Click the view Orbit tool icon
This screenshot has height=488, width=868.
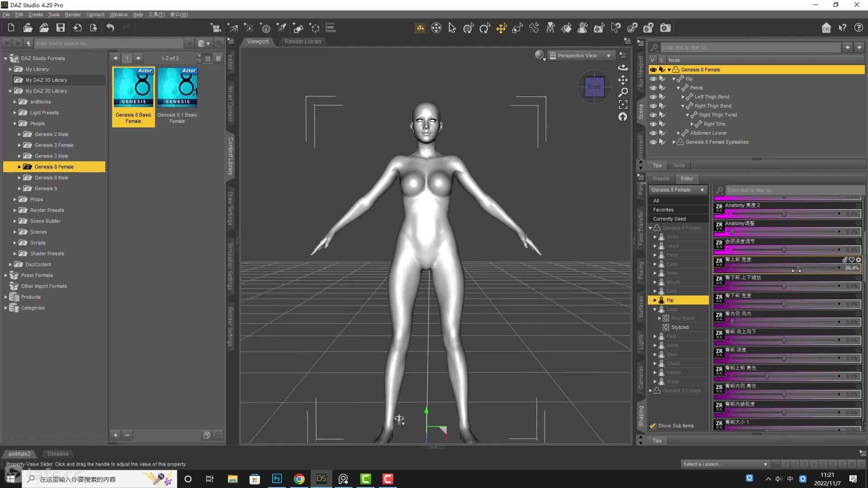pyautogui.click(x=623, y=67)
